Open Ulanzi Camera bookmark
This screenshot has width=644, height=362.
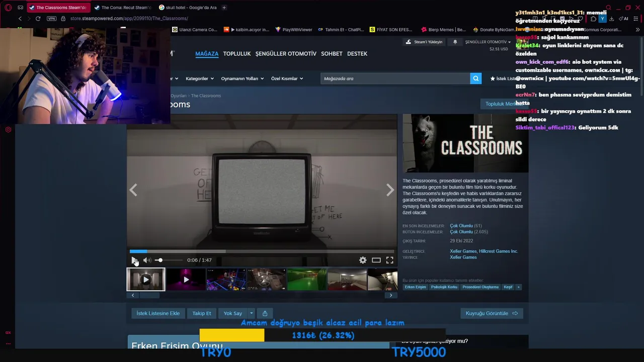point(195,30)
